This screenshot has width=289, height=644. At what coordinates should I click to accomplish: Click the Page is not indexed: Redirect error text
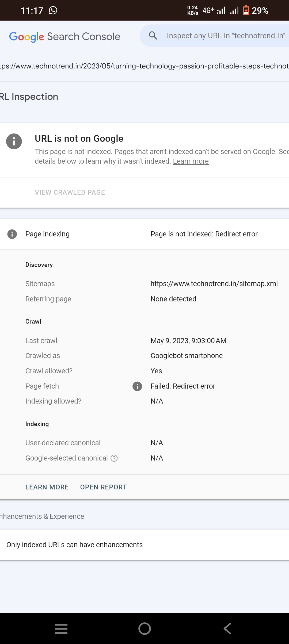coord(204,234)
